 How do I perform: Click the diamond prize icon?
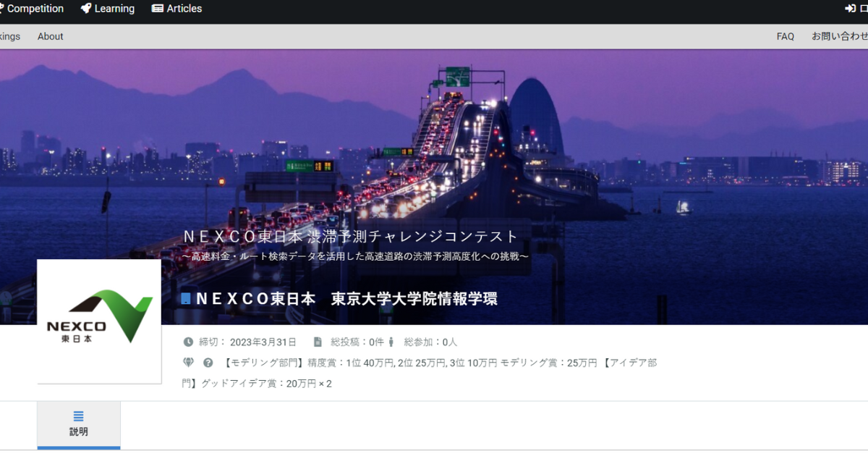click(x=188, y=363)
